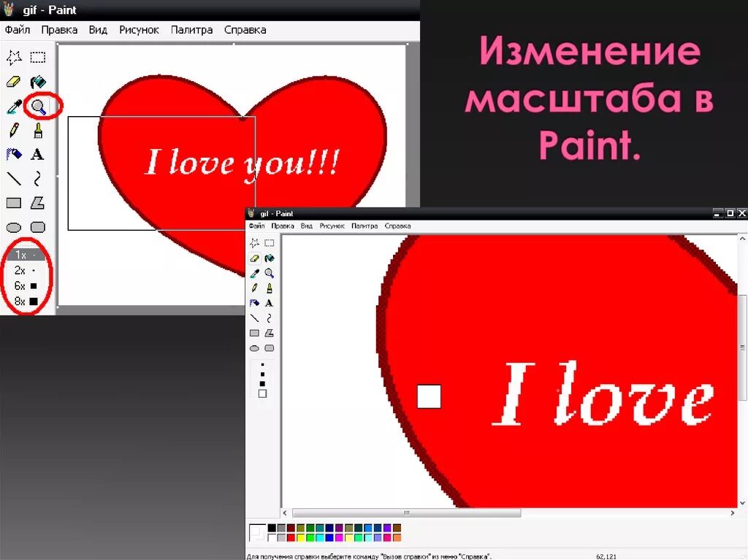Screen dimensions: 748x560
Task: Select Airbrush tool in back Paint window
Action: 14,155
